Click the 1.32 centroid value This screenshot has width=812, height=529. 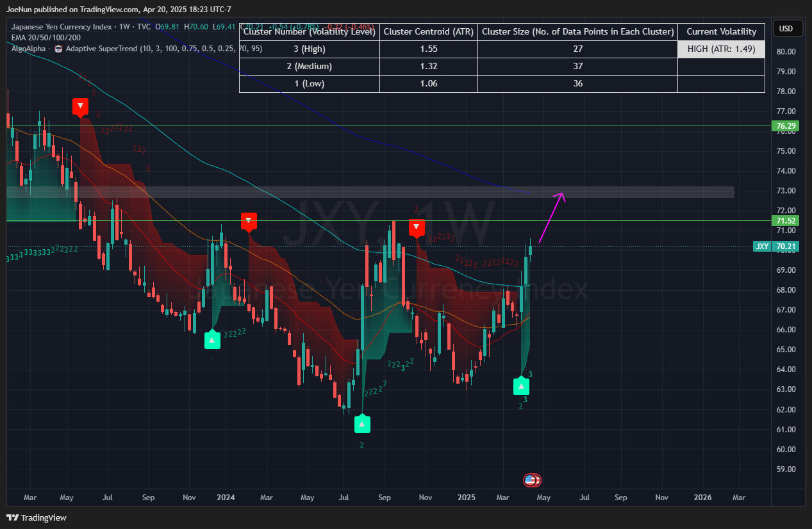[429, 66]
